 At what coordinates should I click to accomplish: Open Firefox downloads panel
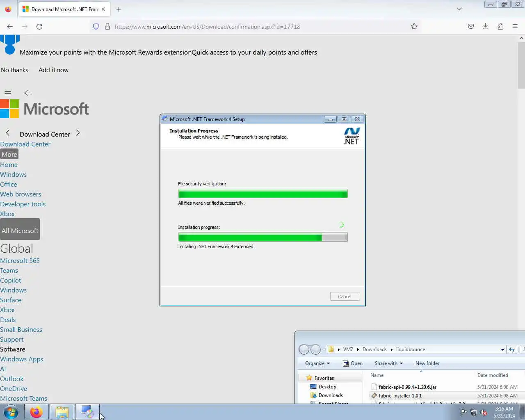tap(486, 26)
